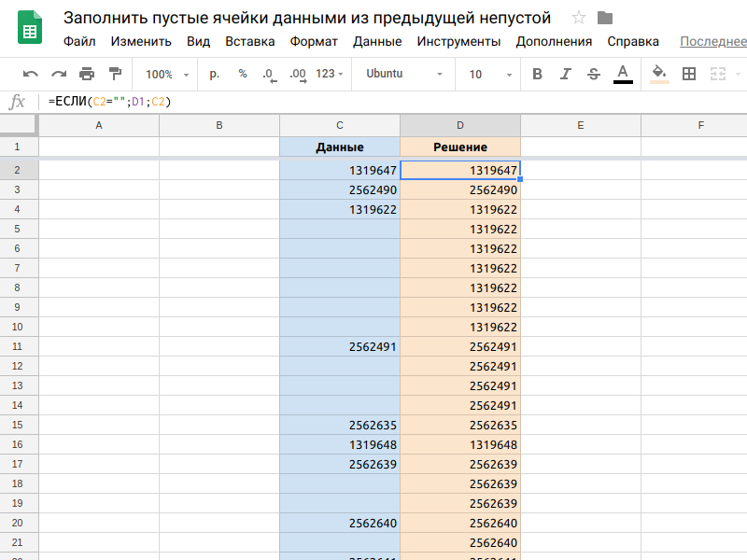Toggle strikethrough formatting

[593, 75]
